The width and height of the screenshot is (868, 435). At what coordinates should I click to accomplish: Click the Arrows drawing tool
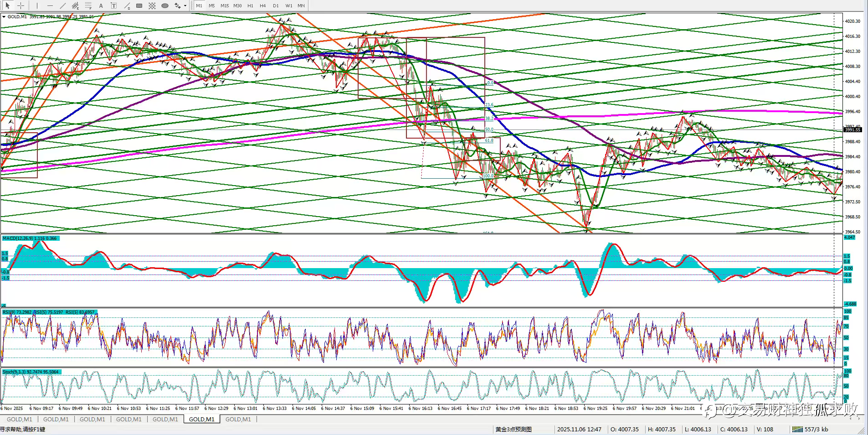(x=177, y=6)
